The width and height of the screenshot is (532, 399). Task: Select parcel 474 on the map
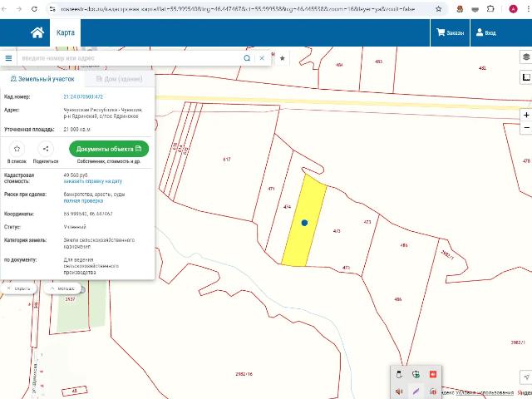click(x=287, y=207)
